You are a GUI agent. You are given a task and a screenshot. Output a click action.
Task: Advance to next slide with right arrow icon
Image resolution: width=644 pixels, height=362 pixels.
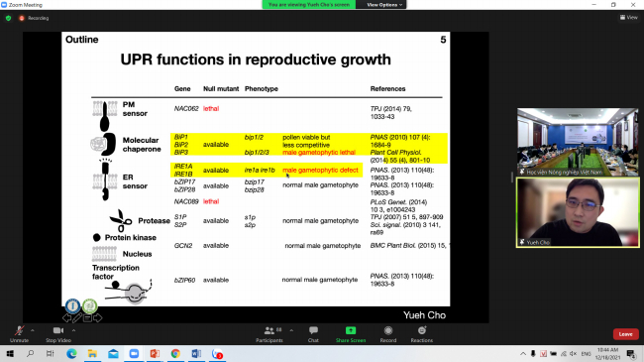pyautogui.click(x=97, y=317)
